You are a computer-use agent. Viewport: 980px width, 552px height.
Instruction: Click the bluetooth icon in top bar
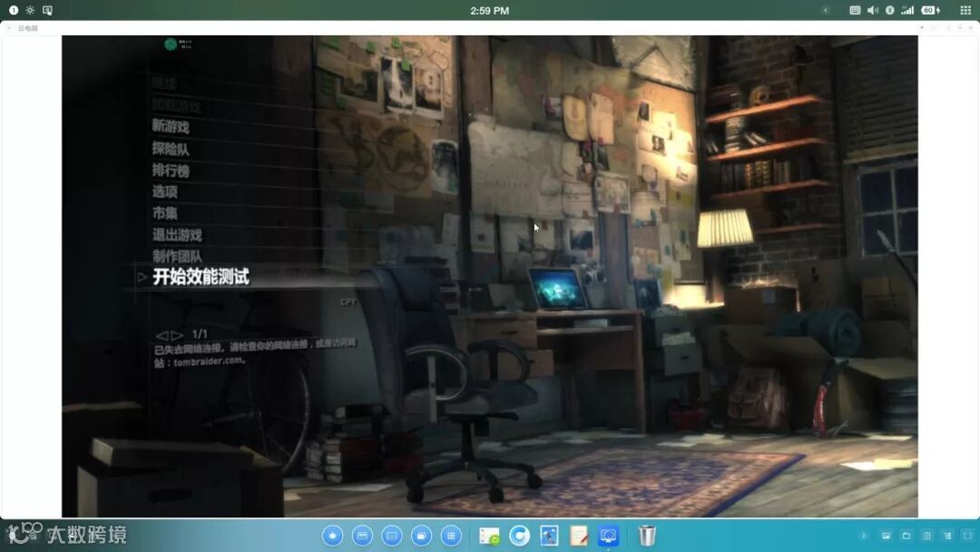pos(890,10)
